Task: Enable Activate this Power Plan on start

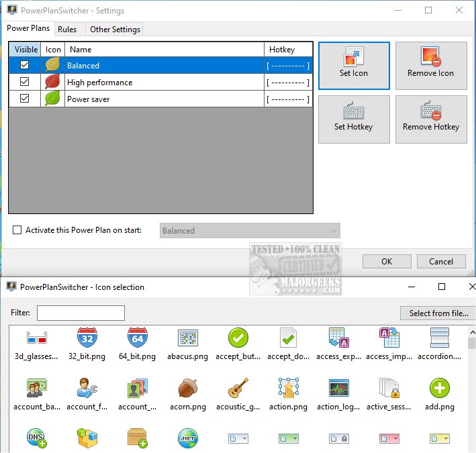Action: point(17,230)
